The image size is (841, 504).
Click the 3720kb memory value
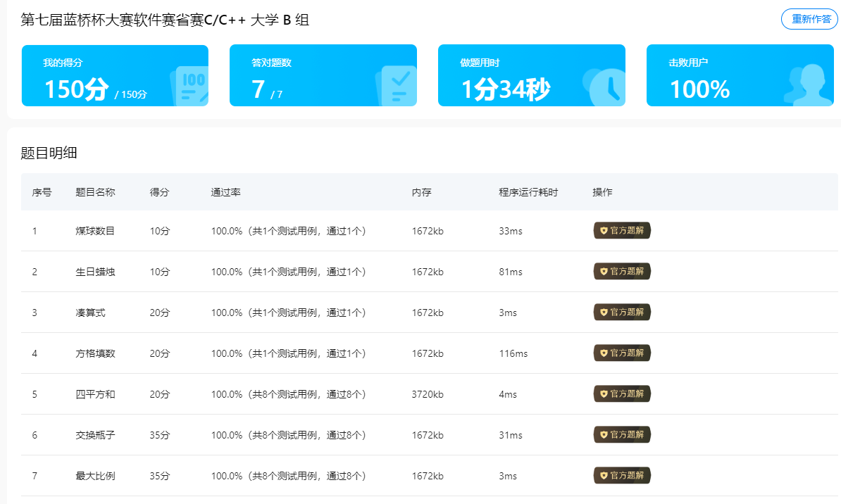(x=428, y=394)
